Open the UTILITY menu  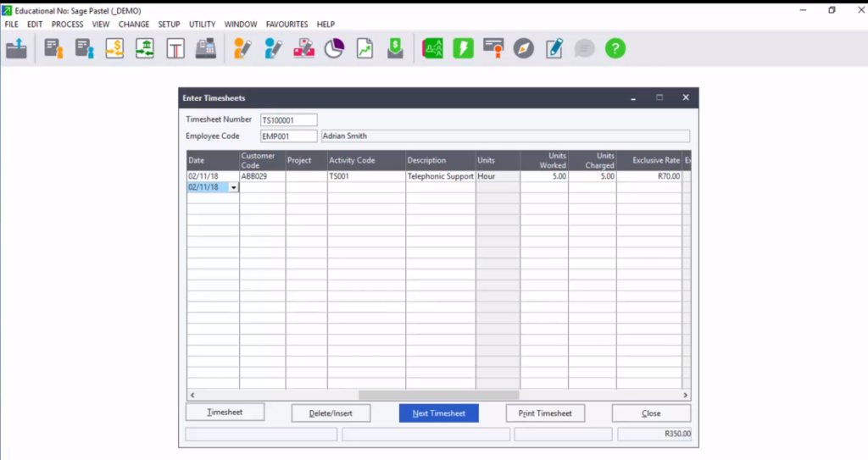pyautogui.click(x=202, y=25)
